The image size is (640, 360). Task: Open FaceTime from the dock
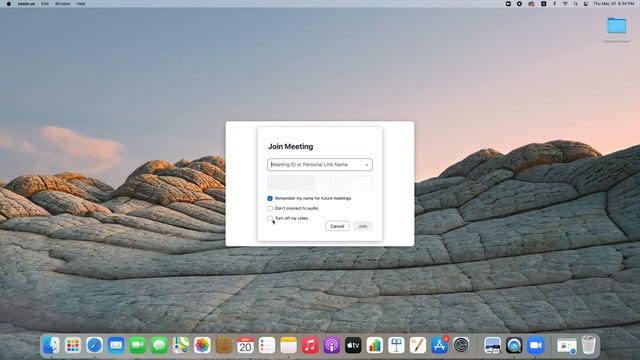tap(138, 345)
